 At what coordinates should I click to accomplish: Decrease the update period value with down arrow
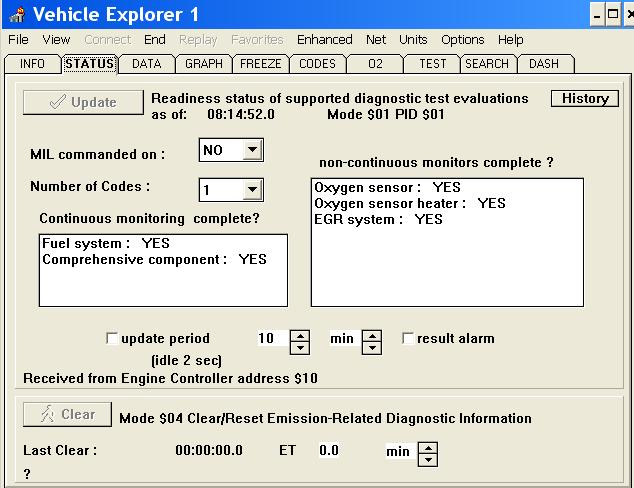[x=299, y=348]
